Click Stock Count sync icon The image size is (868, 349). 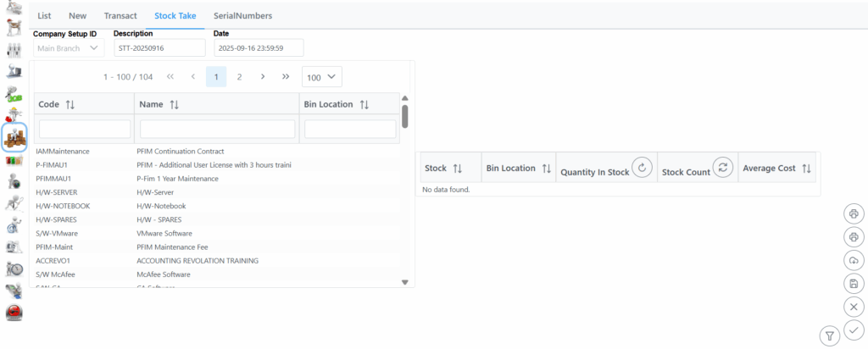(x=722, y=168)
